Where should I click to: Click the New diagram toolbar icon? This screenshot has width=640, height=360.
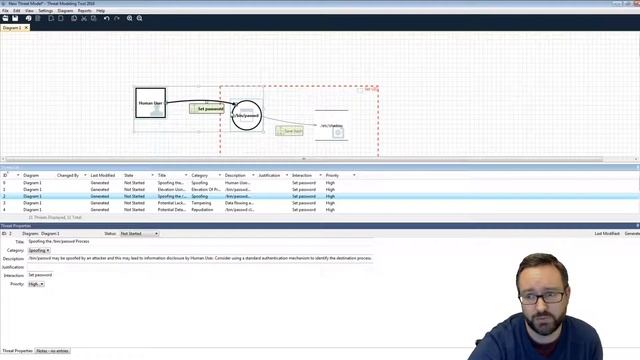[x=51, y=18]
